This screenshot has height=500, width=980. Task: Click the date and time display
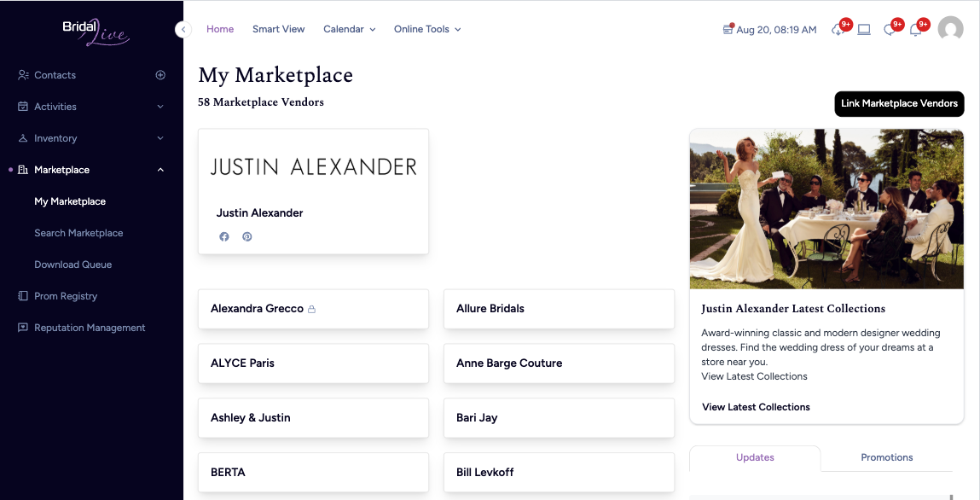click(x=776, y=29)
